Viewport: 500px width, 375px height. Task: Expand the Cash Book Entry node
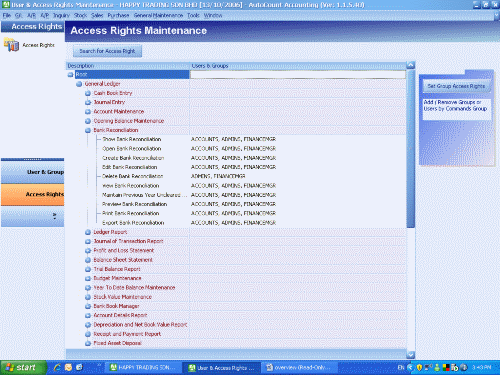88,93
